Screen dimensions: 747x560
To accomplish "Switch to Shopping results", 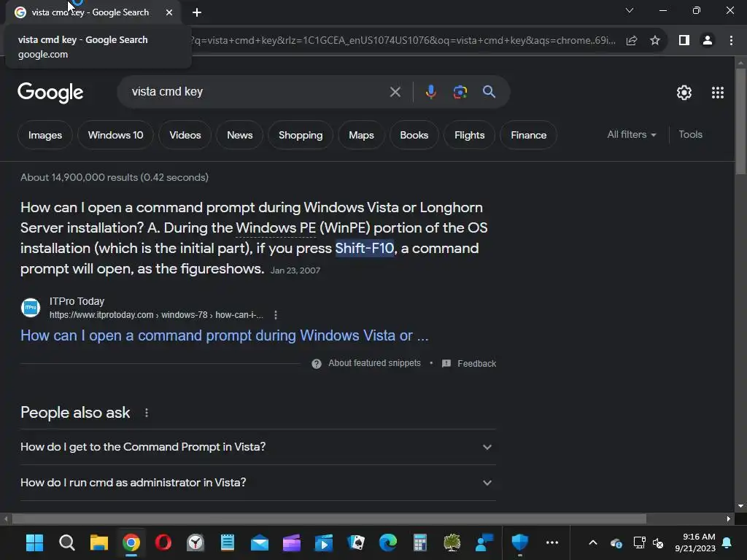I will [301, 135].
